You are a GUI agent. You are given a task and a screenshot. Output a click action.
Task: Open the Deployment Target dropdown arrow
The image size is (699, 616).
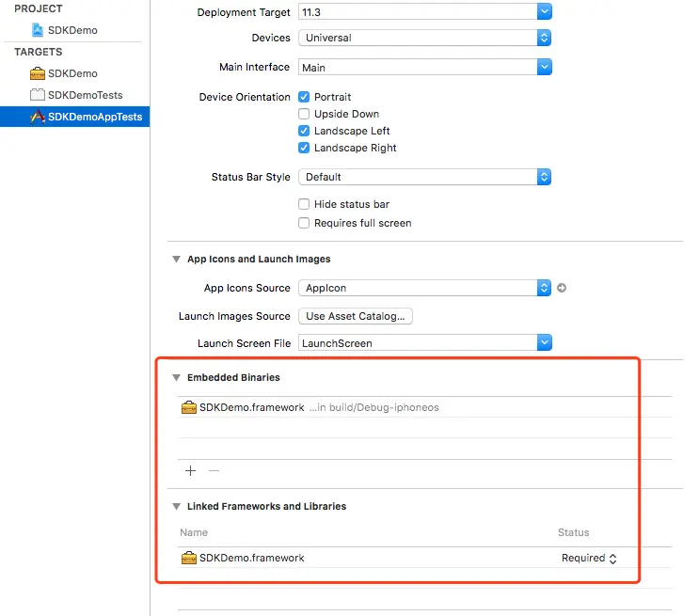545,12
